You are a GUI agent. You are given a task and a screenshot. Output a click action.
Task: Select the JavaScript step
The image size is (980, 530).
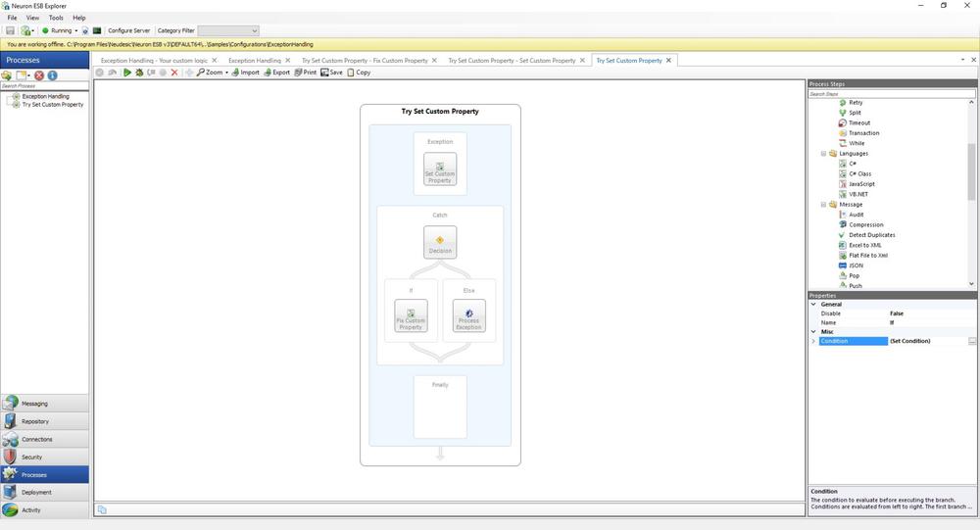tap(857, 184)
